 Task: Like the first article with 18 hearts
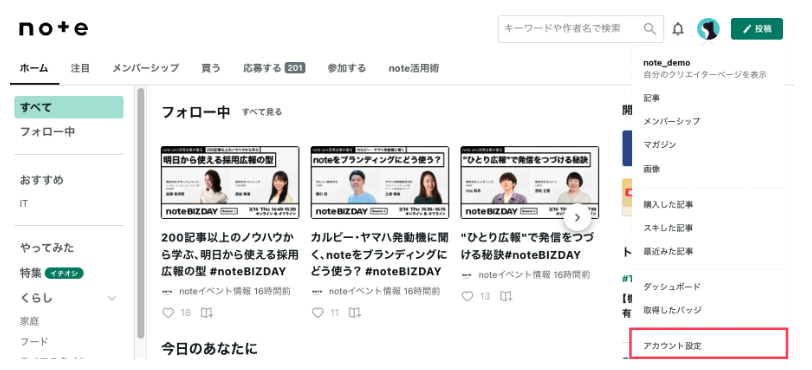168,312
